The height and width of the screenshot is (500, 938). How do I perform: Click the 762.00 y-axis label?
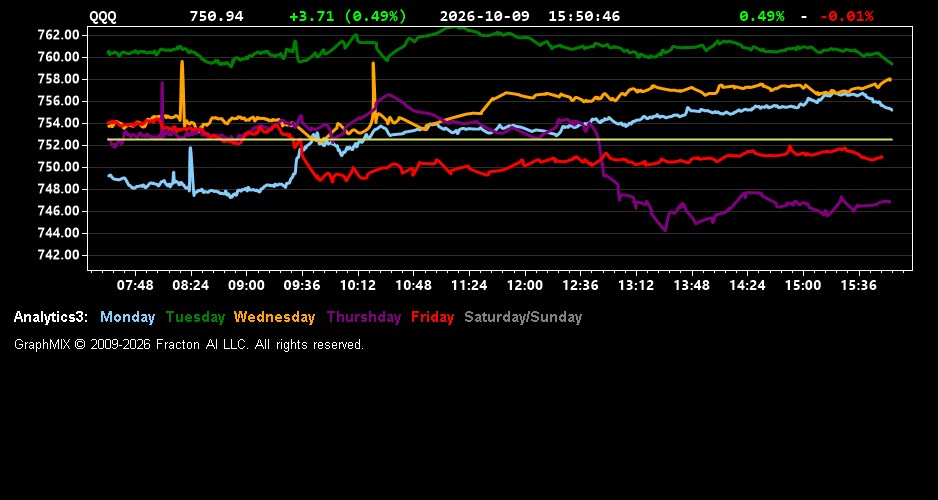coord(60,35)
